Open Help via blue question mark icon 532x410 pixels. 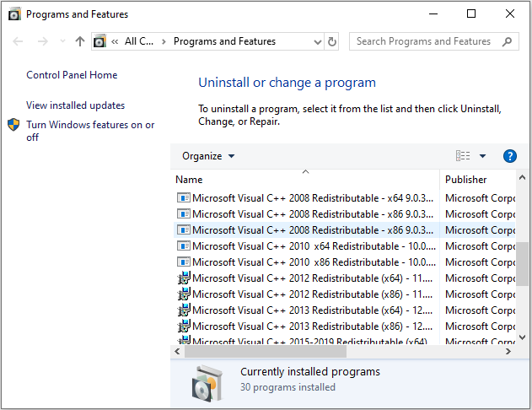point(509,156)
